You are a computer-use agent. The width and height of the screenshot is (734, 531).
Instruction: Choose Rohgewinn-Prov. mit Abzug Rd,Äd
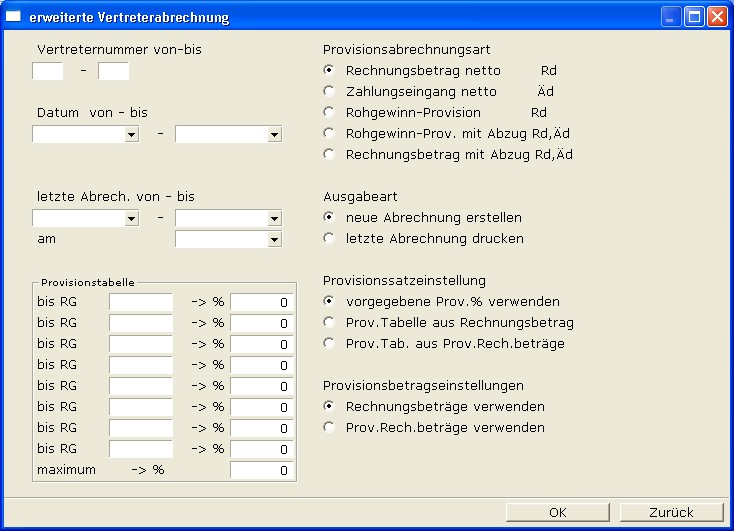tap(330, 134)
